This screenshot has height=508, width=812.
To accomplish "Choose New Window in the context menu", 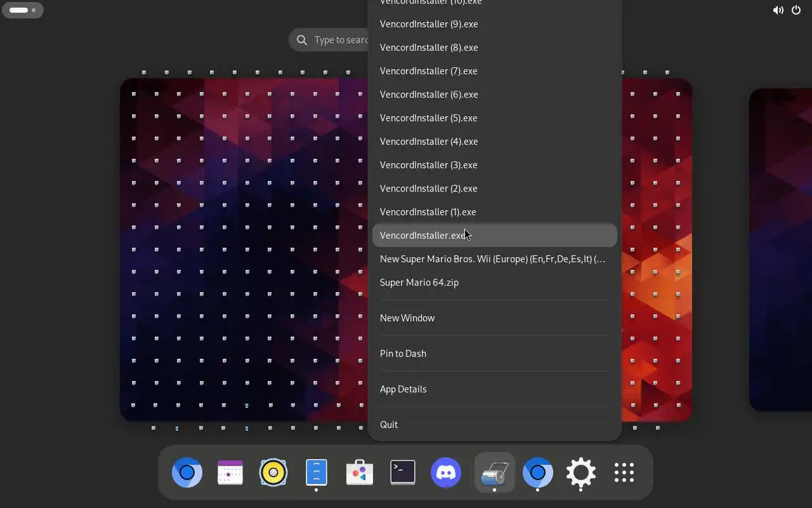I will click(495, 318).
